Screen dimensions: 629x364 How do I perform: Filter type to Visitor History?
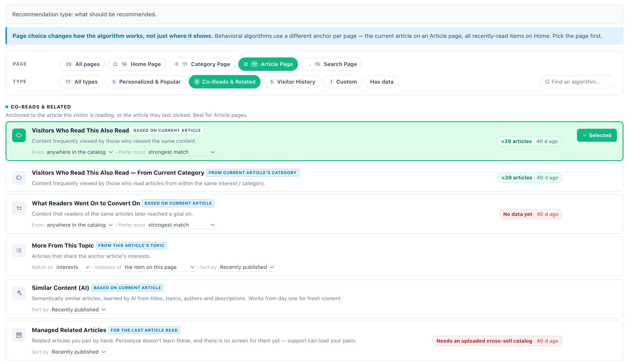pyautogui.click(x=292, y=82)
